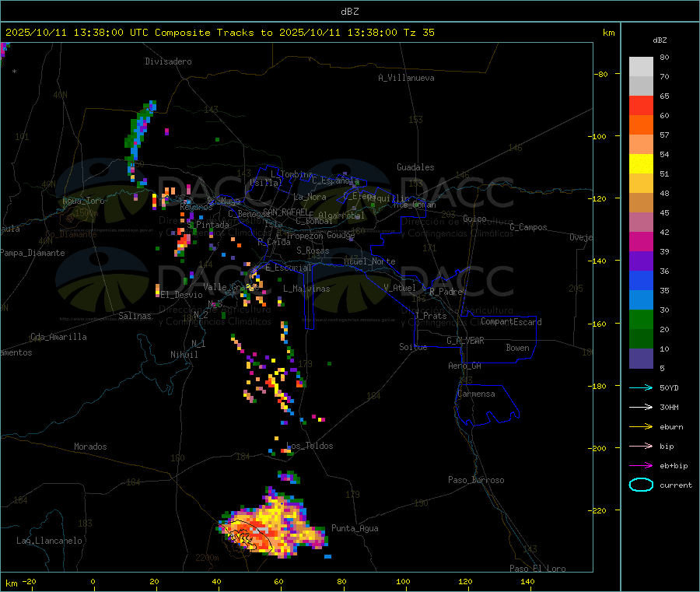Viewport: 700px width, 592px height.
Task: Click the 'Morados' map label
Action: click(x=90, y=447)
